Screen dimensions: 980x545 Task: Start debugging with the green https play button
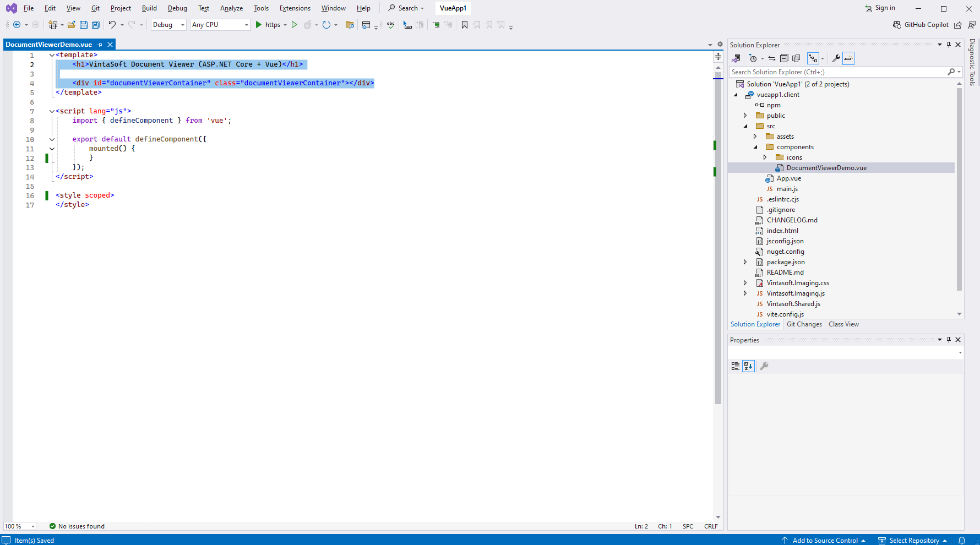pyautogui.click(x=259, y=25)
